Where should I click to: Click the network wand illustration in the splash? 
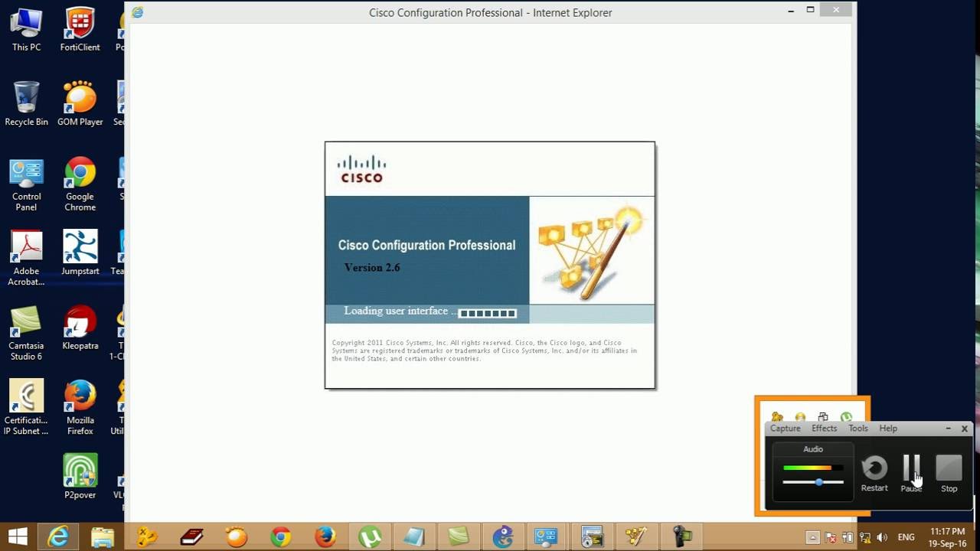coord(591,250)
